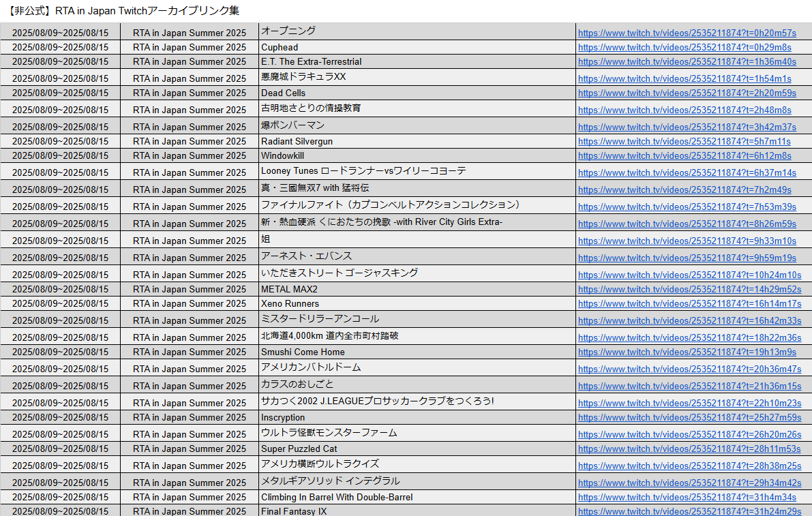Open the アメリカ横断ウルトラクイズ video link
Screen dimensions: 812x516
(689, 466)
